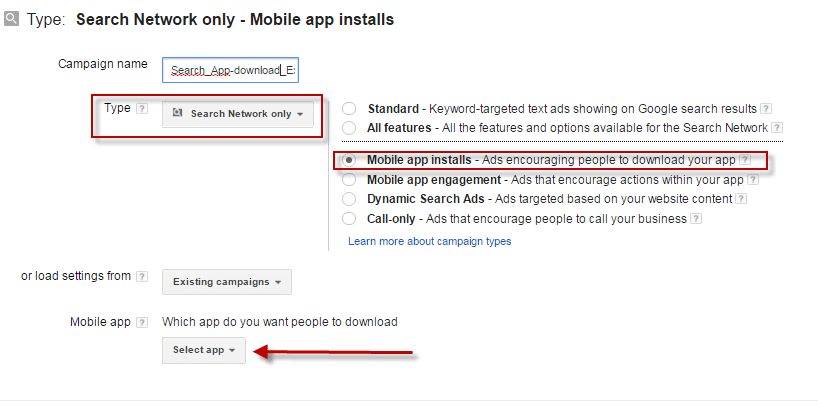Select Mobile app installs radio button
This screenshot has height=406, width=818.
click(x=349, y=160)
